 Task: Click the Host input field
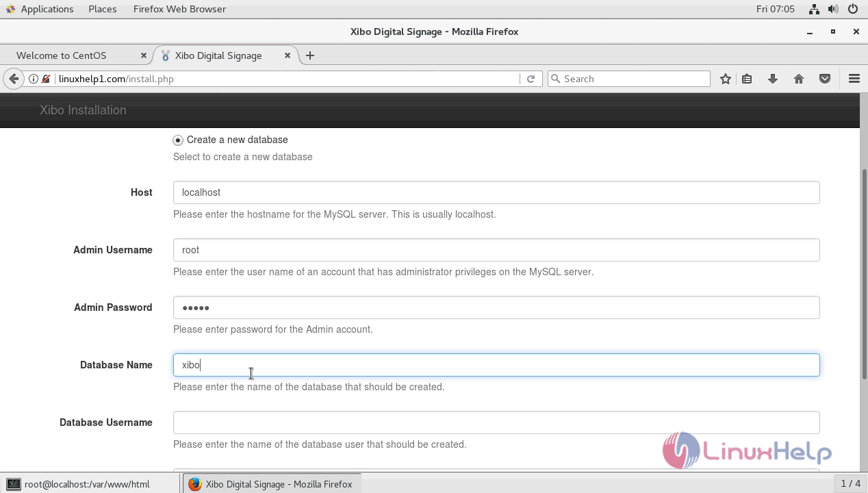pyautogui.click(x=496, y=192)
